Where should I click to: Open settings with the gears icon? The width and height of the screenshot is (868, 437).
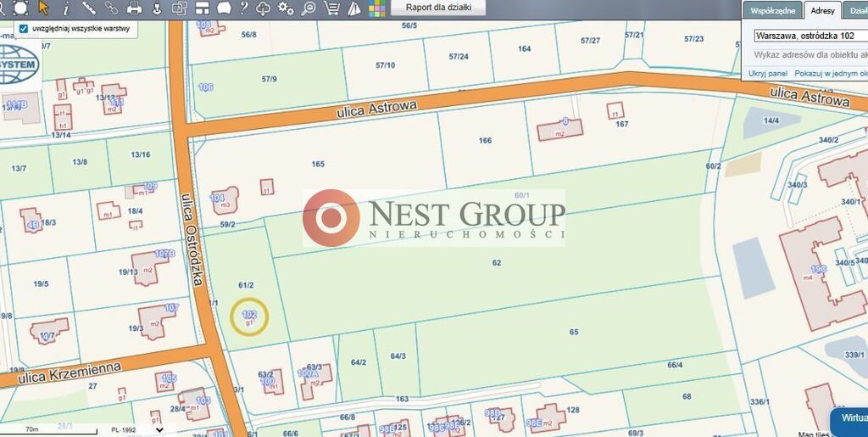[286, 8]
